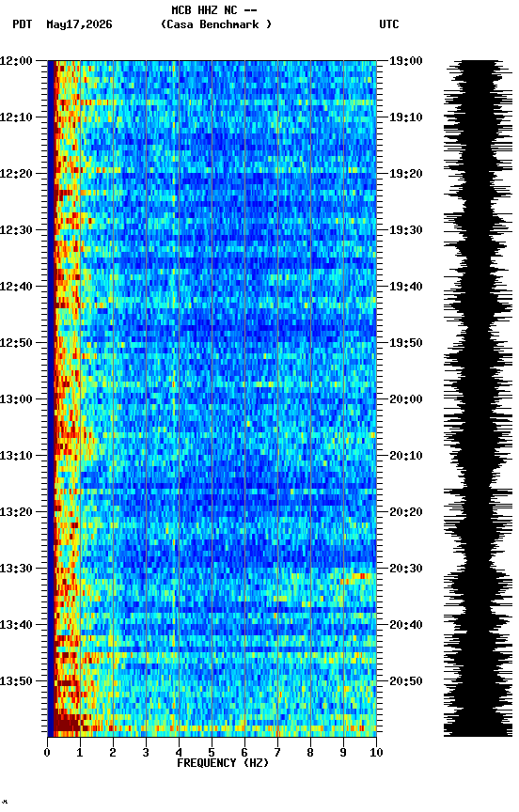This screenshot has height=812, width=519.
Task: Click the '19:10' UTC time label
Action: click(x=406, y=117)
